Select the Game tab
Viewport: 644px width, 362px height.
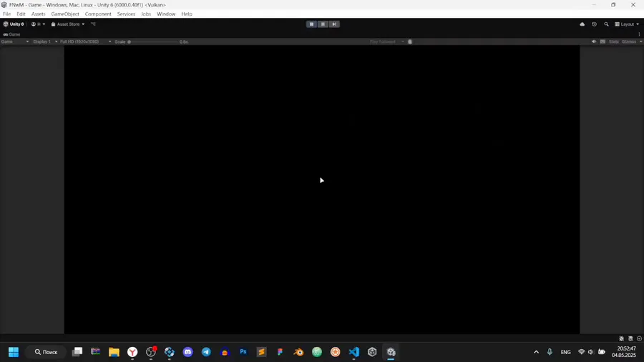coord(12,34)
